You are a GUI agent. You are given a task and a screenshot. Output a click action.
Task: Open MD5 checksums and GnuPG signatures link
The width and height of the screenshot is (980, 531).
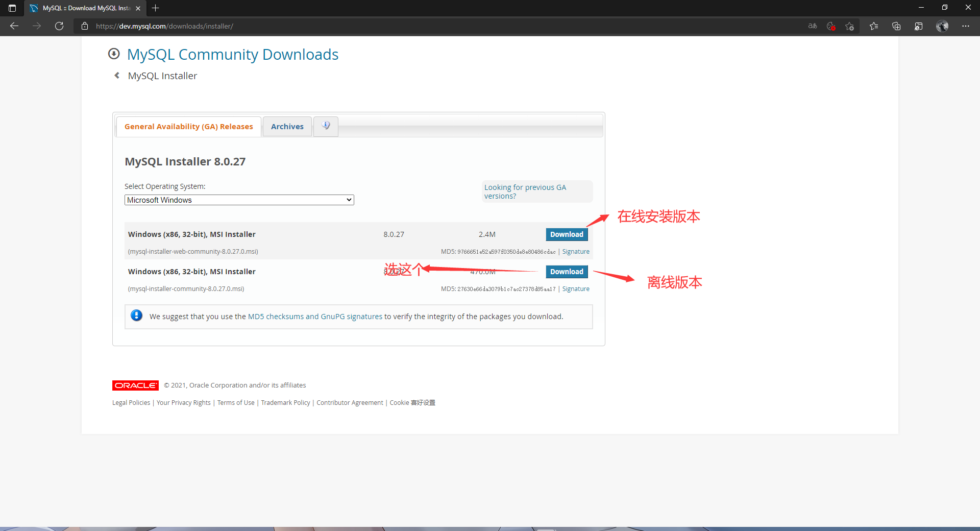[x=315, y=317]
